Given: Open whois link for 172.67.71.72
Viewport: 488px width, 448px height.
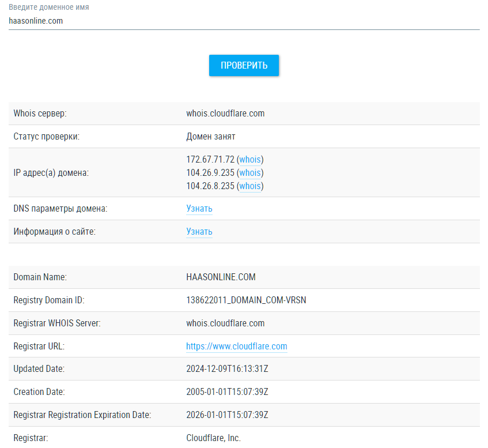Looking at the screenshot, I should coord(250,160).
